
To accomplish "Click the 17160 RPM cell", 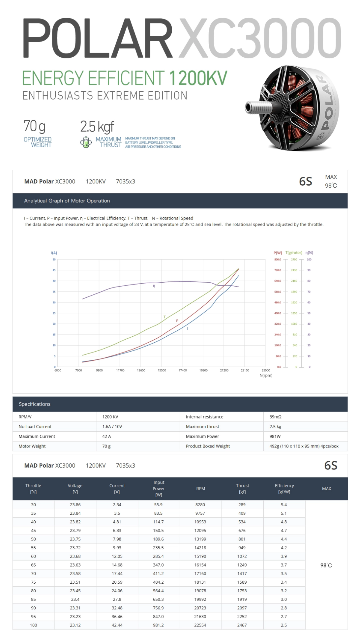I will click(x=200, y=573).
